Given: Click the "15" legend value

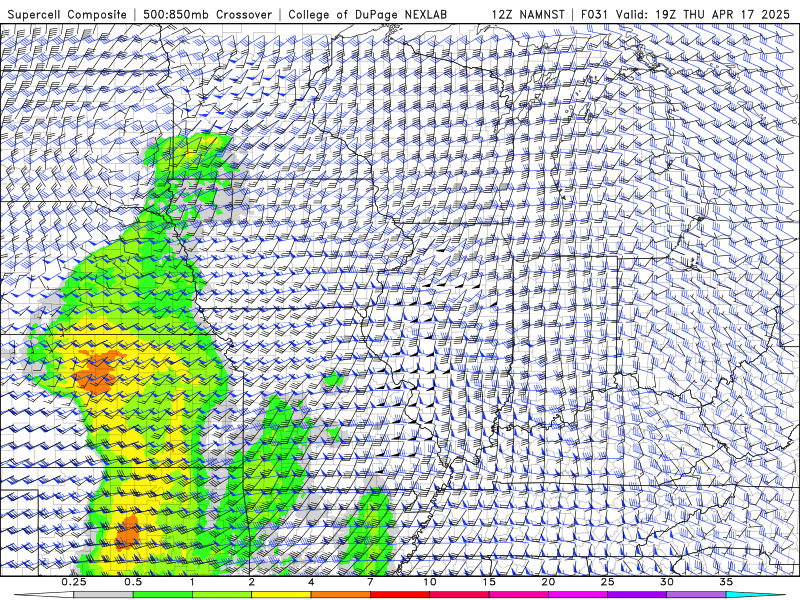Looking at the screenshot, I should tap(489, 582).
